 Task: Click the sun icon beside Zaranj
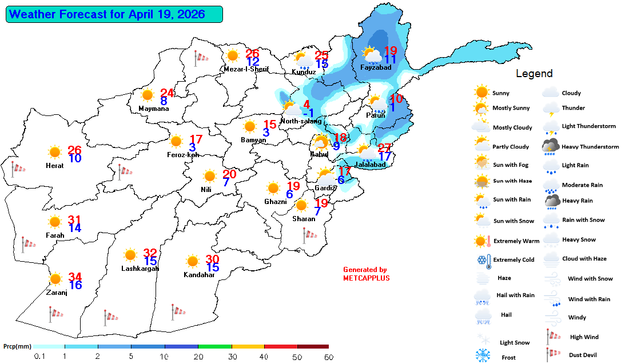[55, 279]
